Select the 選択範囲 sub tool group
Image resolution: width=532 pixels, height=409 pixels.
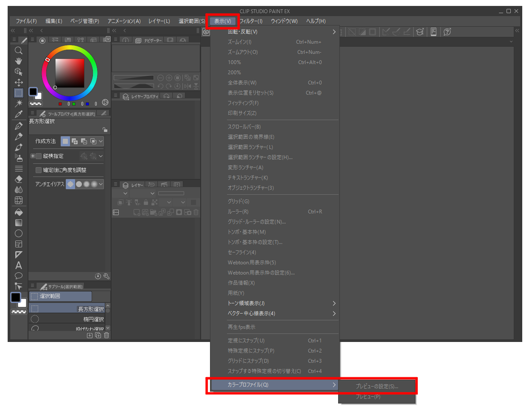[61, 296]
